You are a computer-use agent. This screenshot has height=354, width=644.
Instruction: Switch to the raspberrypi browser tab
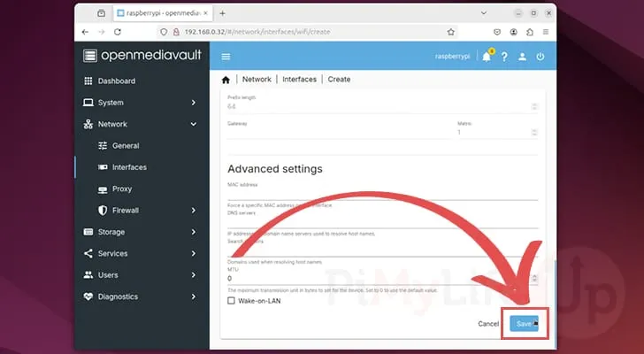(x=164, y=13)
